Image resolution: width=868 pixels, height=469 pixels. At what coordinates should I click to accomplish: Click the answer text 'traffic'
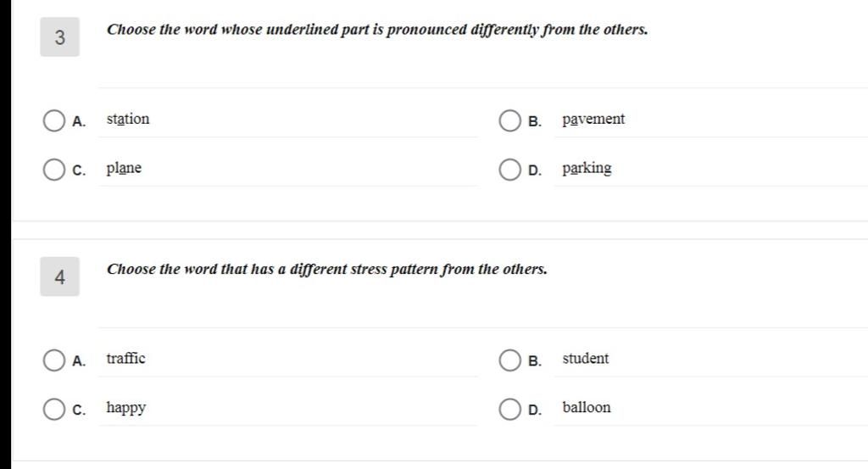coord(125,358)
